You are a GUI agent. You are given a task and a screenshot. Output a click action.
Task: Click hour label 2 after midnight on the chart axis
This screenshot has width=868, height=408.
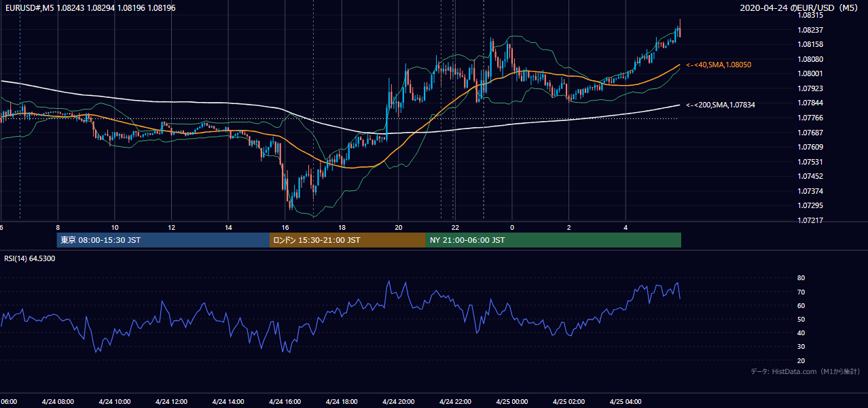click(568, 227)
